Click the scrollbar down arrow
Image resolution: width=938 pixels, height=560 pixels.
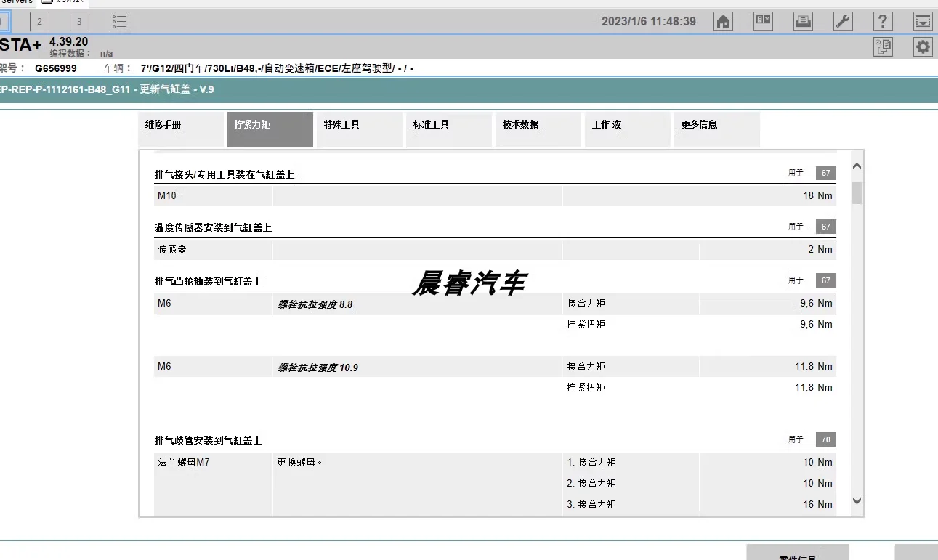click(x=857, y=500)
